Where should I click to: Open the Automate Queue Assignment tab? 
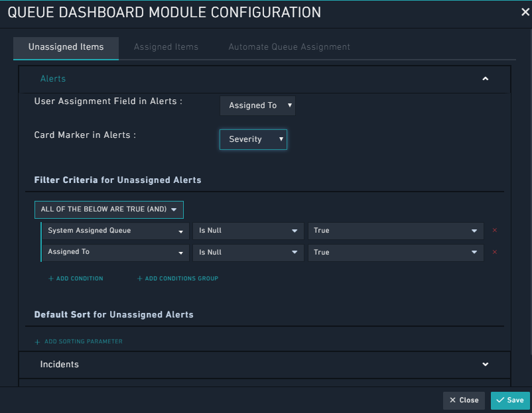pyautogui.click(x=289, y=47)
